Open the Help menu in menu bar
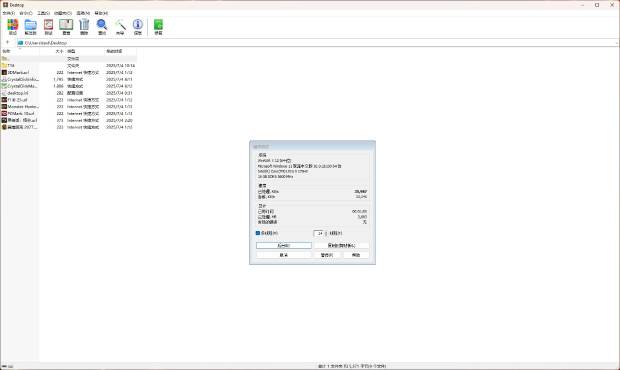 tap(101, 13)
